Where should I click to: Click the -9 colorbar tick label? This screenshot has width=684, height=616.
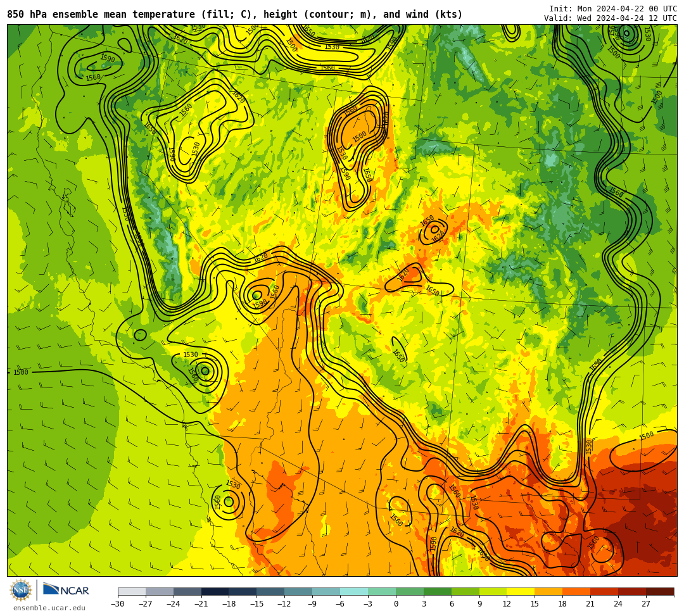coord(312,604)
